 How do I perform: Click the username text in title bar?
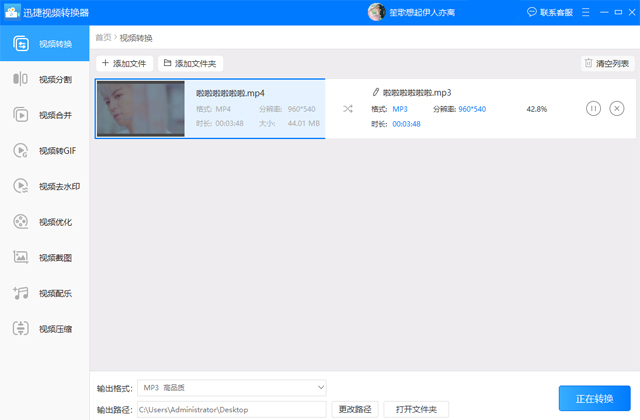[x=422, y=13]
